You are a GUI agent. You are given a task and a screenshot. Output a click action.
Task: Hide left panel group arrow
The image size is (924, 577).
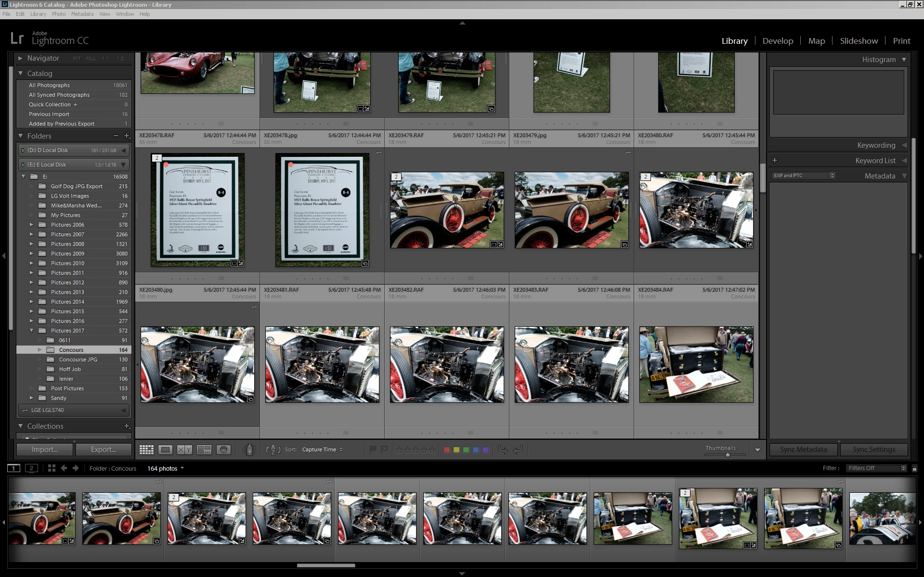click(x=3, y=256)
